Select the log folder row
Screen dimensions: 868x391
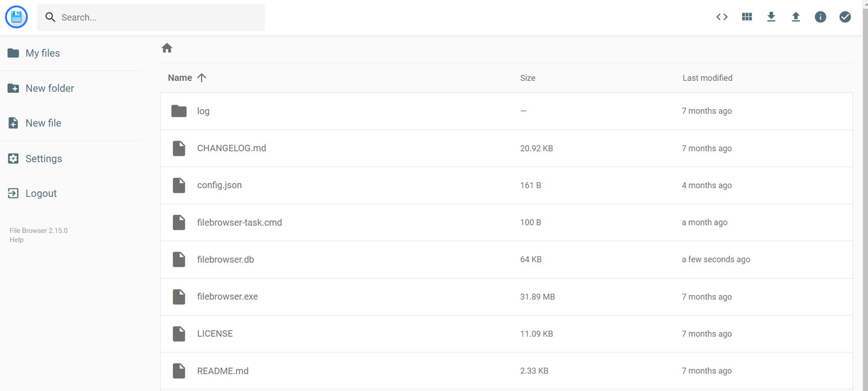(x=203, y=111)
